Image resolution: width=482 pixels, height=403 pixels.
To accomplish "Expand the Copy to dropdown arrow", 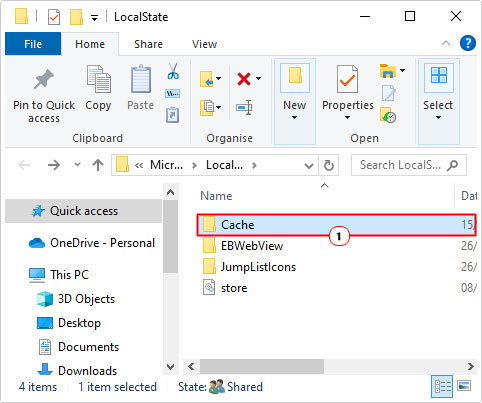I will click(218, 107).
